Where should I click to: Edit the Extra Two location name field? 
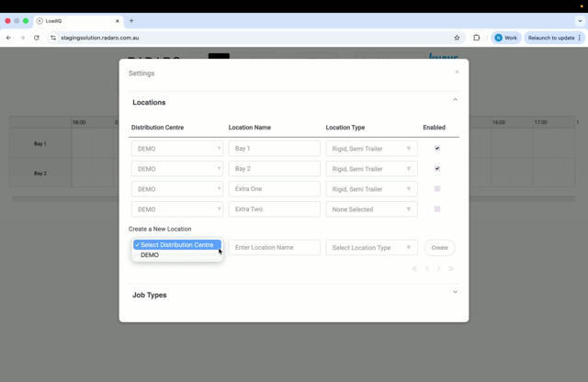click(274, 209)
